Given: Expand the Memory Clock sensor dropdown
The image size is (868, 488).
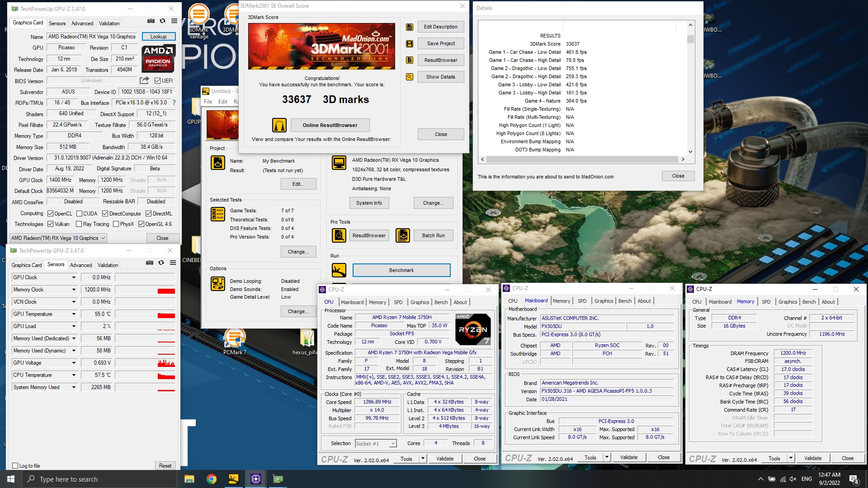Looking at the screenshot, I should (x=74, y=290).
